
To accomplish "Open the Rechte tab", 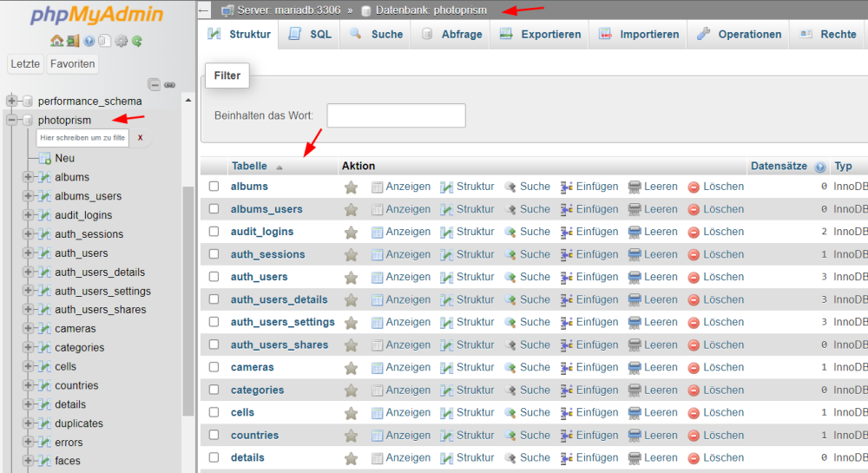I will [x=829, y=35].
